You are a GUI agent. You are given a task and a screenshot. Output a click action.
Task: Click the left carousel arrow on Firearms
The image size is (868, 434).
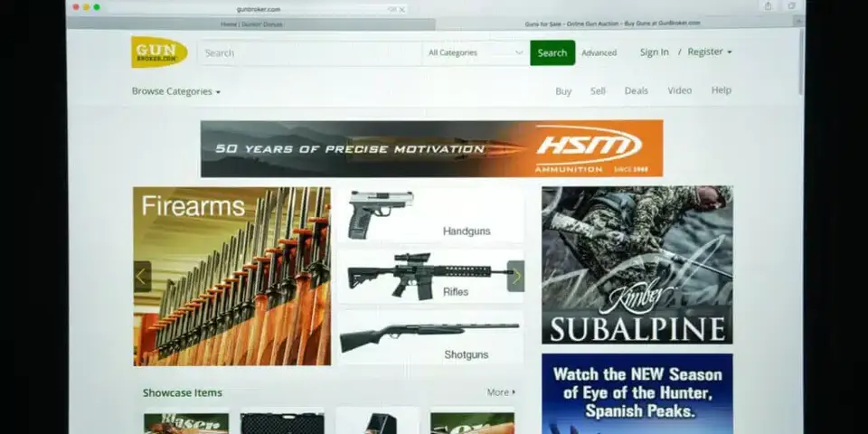coord(142,277)
